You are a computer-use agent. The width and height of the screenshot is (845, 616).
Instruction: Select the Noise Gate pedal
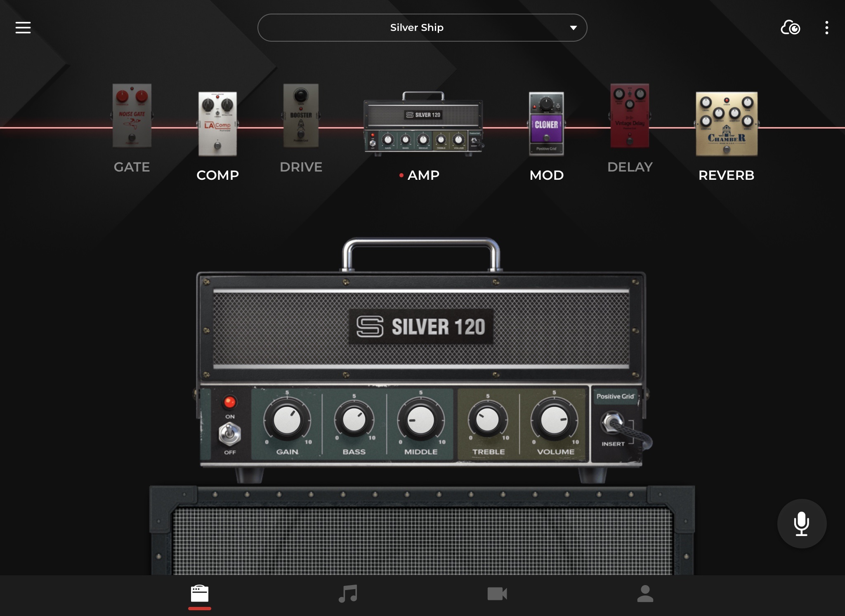point(132,115)
